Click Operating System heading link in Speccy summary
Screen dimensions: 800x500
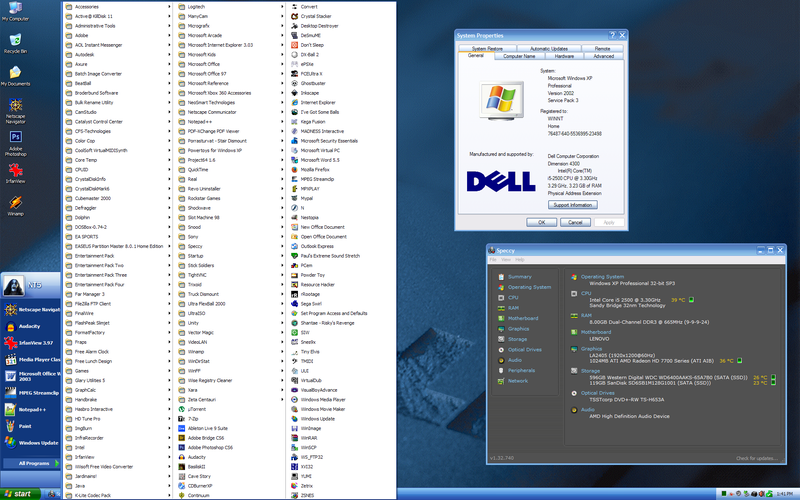pyautogui.click(x=602, y=277)
